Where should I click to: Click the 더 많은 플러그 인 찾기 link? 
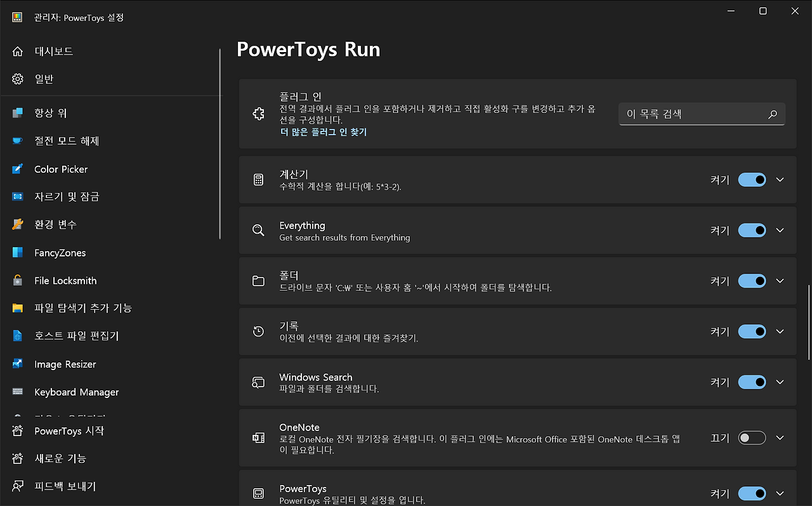pos(324,131)
